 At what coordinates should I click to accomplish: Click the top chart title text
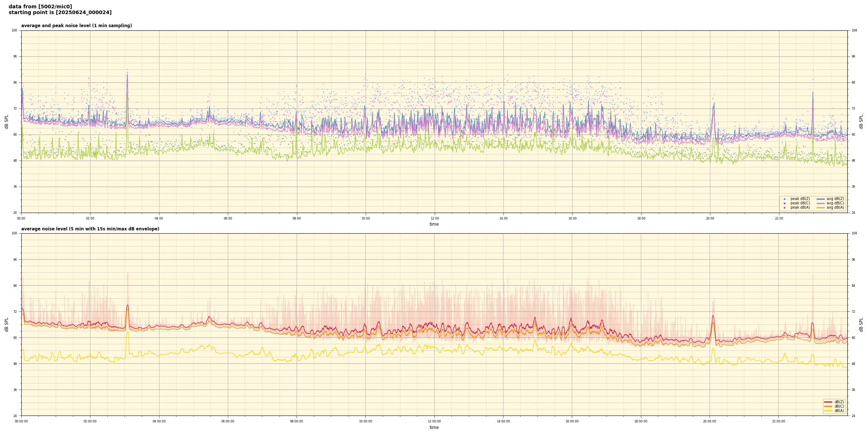pos(76,26)
